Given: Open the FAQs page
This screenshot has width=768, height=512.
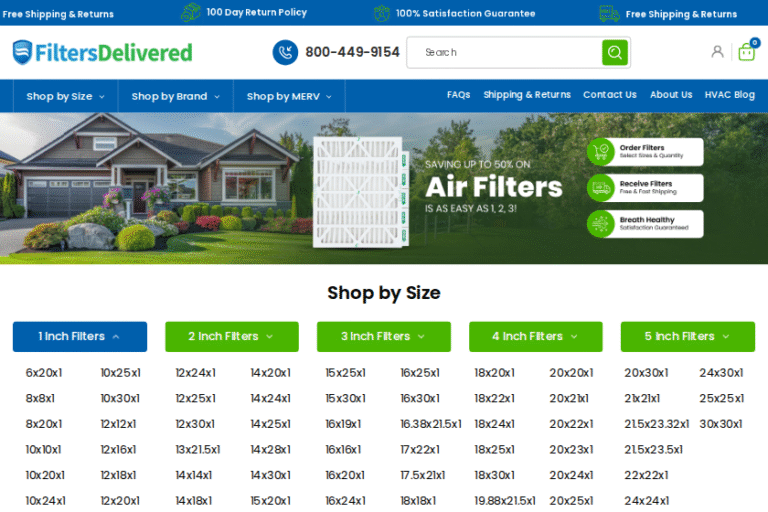Looking at the screenshot, I should pyautogui.click(x=458, y=95).
